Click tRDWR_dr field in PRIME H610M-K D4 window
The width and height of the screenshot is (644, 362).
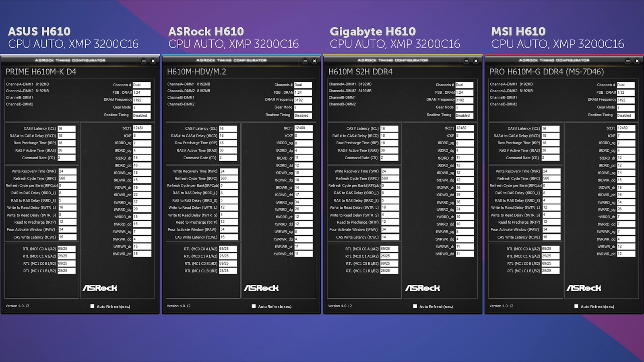coord(142,187)
